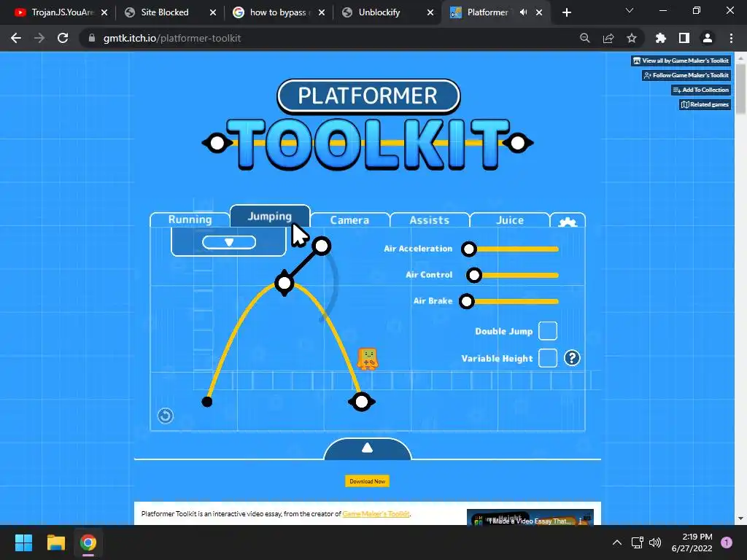Click the orange game character sprite
Image resolution: width=747 pixels, height=560 pixels.
[368, 359]
